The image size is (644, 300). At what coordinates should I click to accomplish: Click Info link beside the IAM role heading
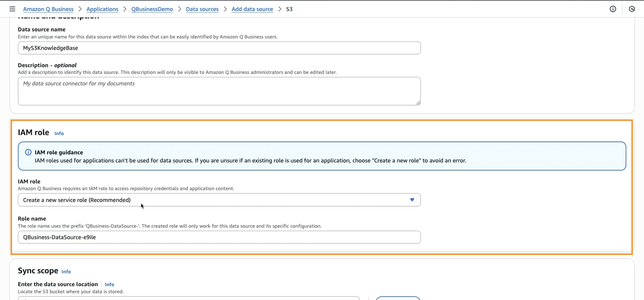click(59, 133)
